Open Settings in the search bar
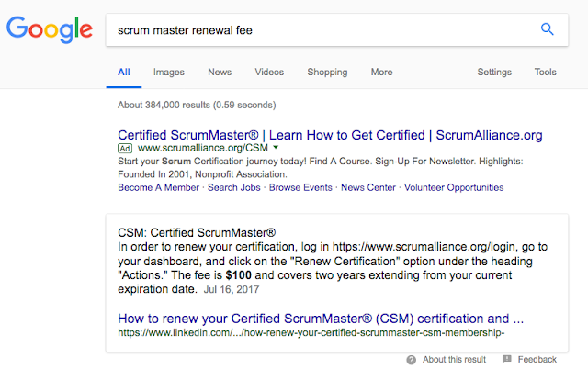Viewport: 588px width, 380px height. 494,72
